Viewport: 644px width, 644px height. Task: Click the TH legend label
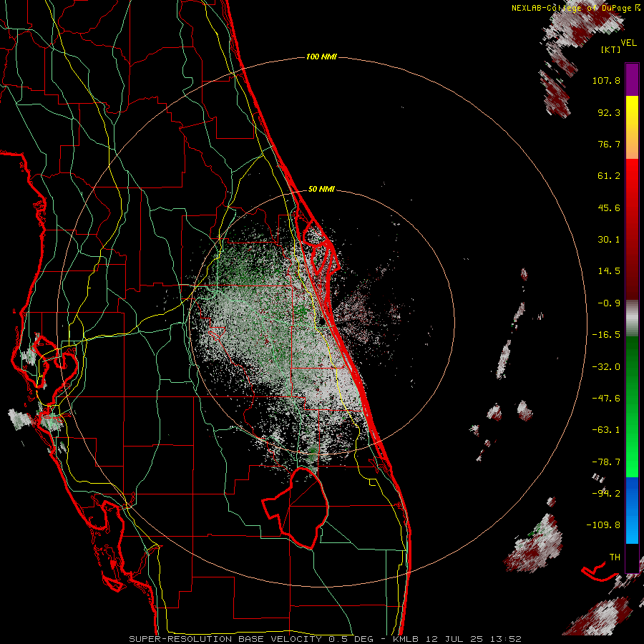point(615,557)
